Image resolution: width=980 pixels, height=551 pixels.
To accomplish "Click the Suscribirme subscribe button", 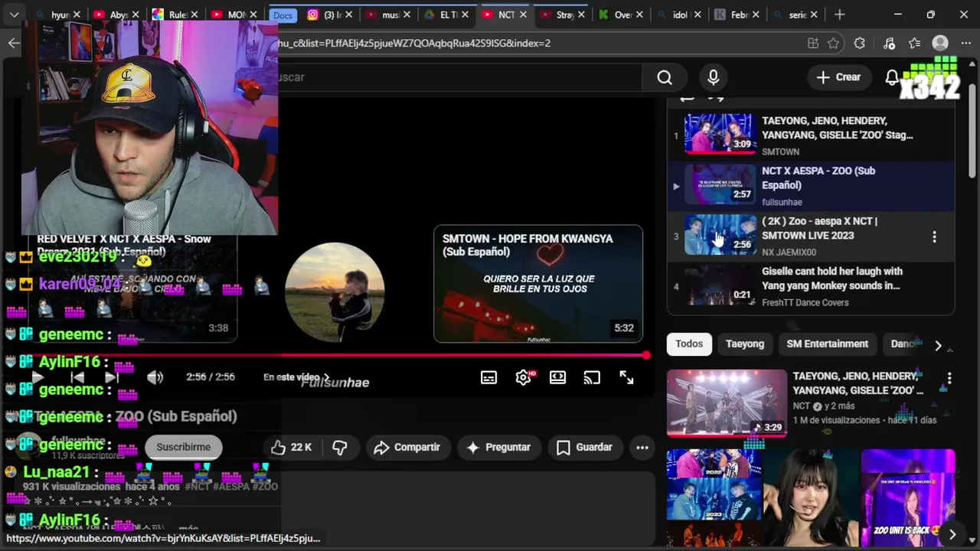I will [x=183, y=448].
